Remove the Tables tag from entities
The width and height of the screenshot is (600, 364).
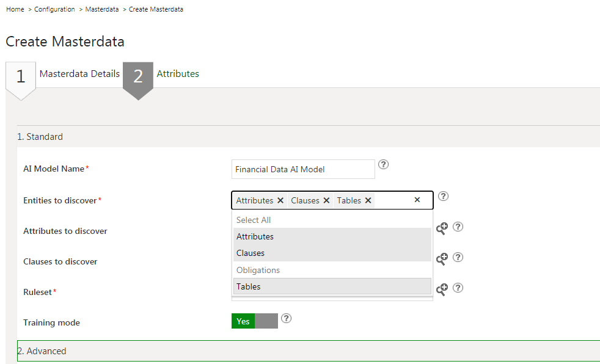368,200
